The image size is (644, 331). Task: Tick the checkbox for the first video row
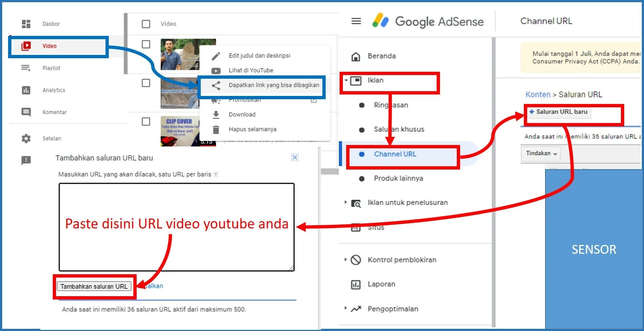[x=146, y=44]
